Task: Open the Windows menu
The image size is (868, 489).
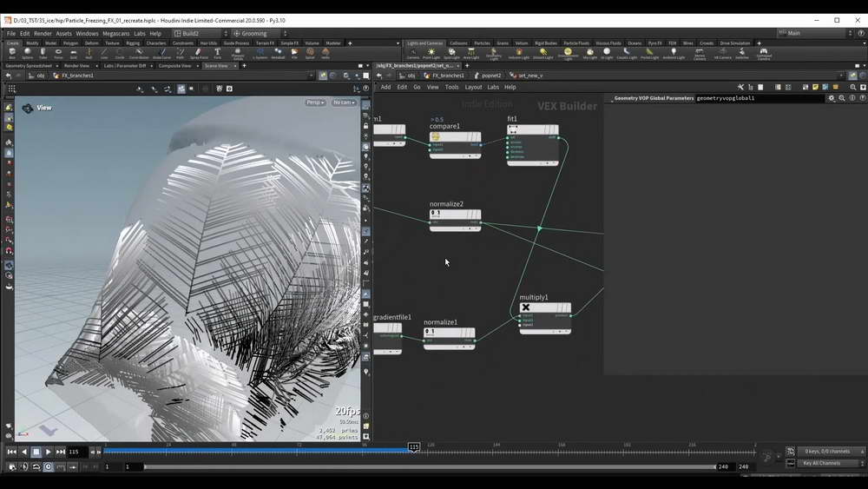Action: click(87, 34)
